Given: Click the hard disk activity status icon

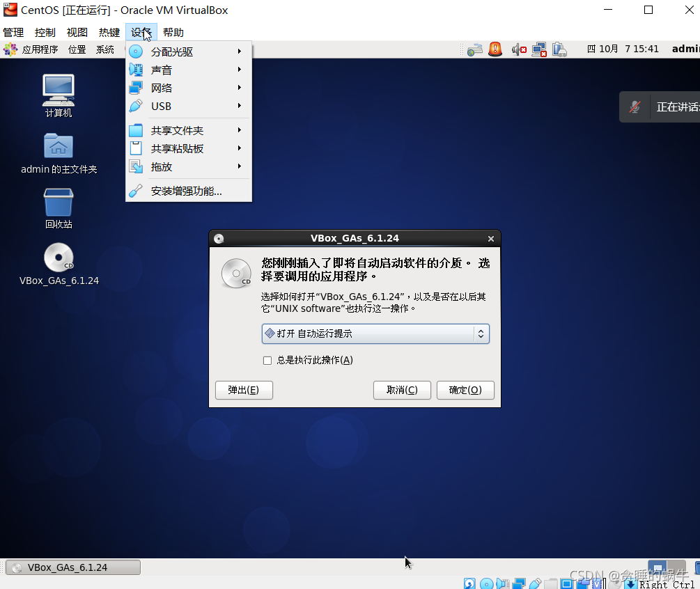Looking at the screenshot, I should click(x=469, y=583).
